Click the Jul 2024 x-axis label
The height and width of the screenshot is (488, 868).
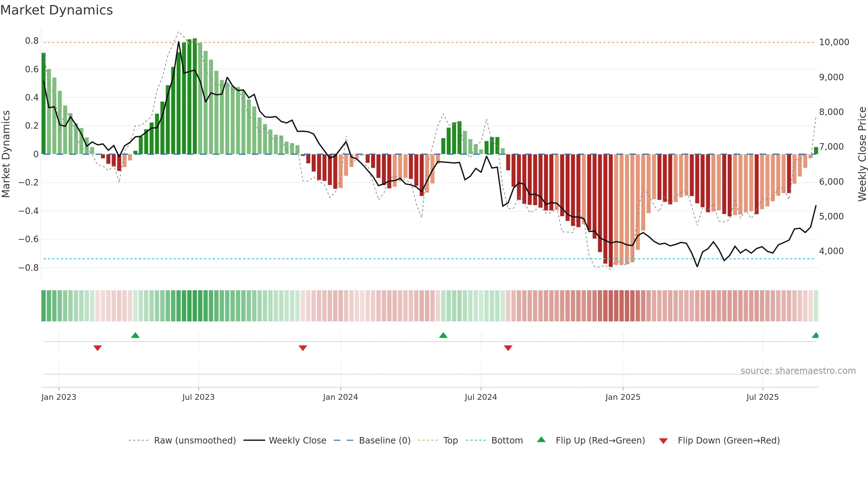[x=481, y=397]
